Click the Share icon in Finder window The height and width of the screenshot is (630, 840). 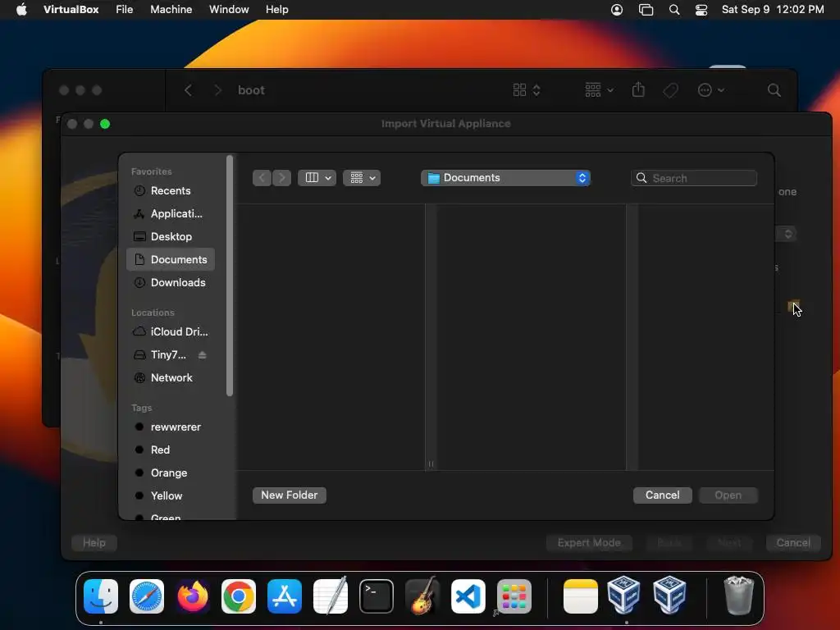tap(638, 89)
